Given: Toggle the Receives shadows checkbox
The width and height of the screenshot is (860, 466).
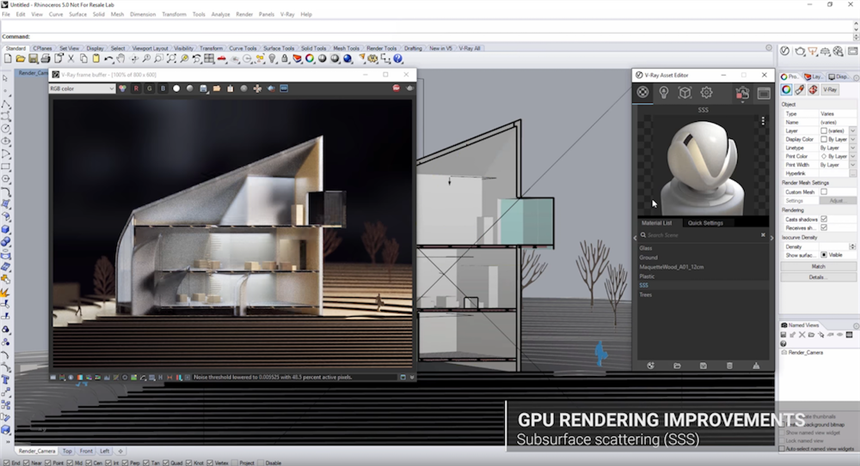Looking at the screenshot, I should [x=824, y=227].
